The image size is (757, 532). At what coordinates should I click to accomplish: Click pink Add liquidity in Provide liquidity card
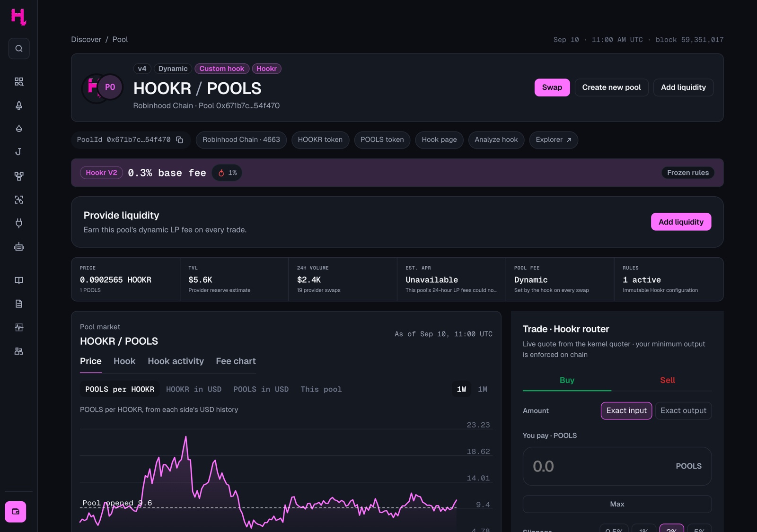click(x=681, y=222)
